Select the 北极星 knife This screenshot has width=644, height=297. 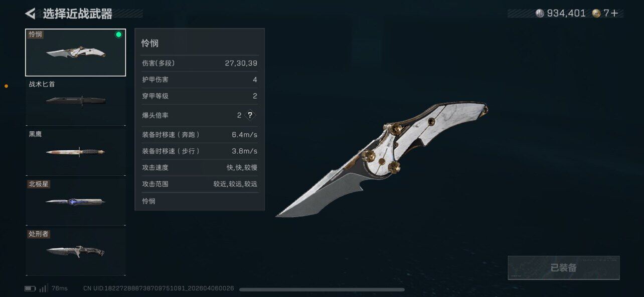(76, 202)
